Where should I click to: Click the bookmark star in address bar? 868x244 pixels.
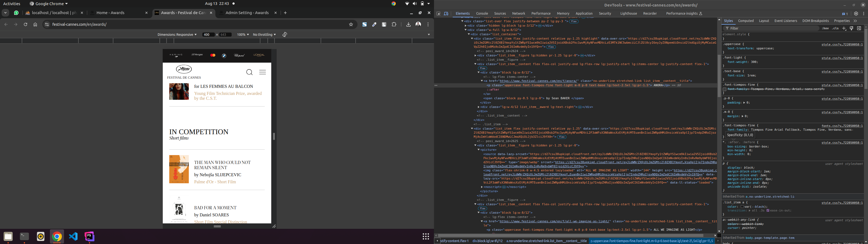point(351,25)
